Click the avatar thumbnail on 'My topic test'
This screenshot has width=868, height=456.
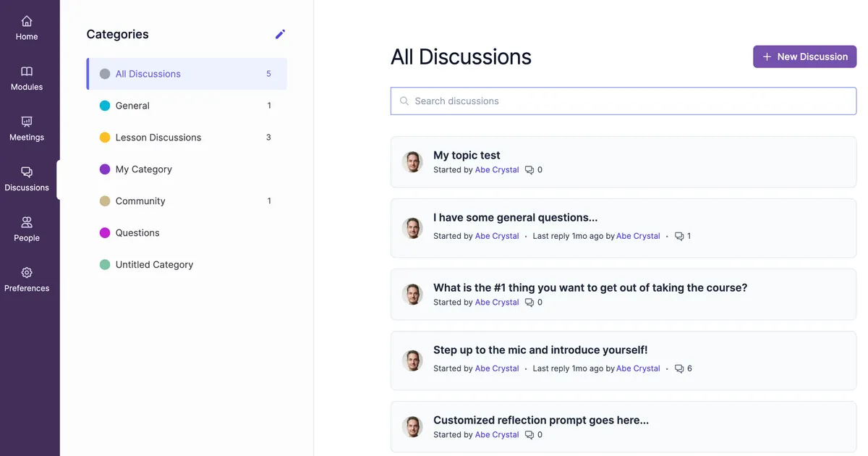(412, 161)
